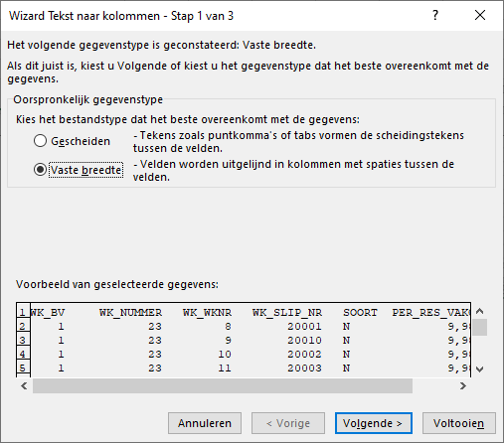Go to next step with Volgende
The image size is (504, 443).
tap(374, 423)
